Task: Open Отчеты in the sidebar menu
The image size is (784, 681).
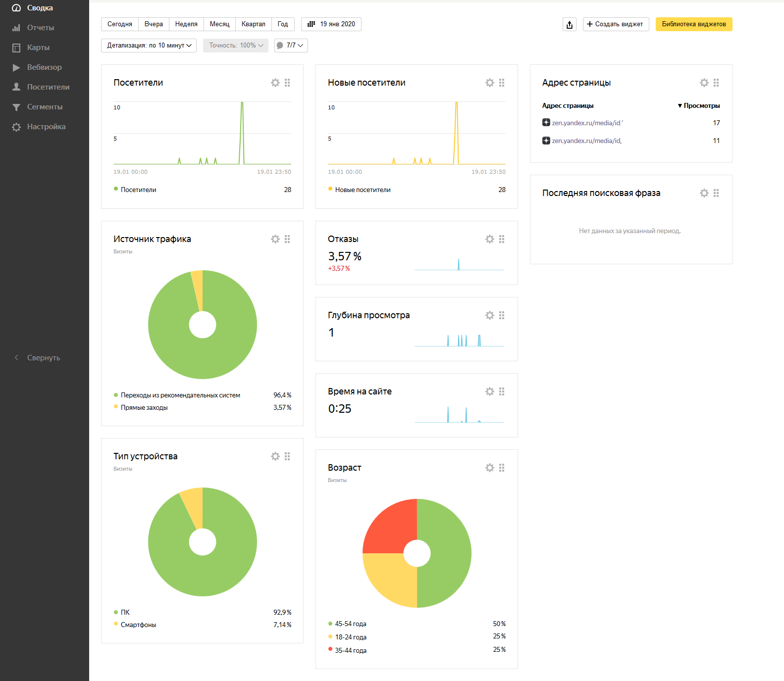Action: (x=40, y=28)
